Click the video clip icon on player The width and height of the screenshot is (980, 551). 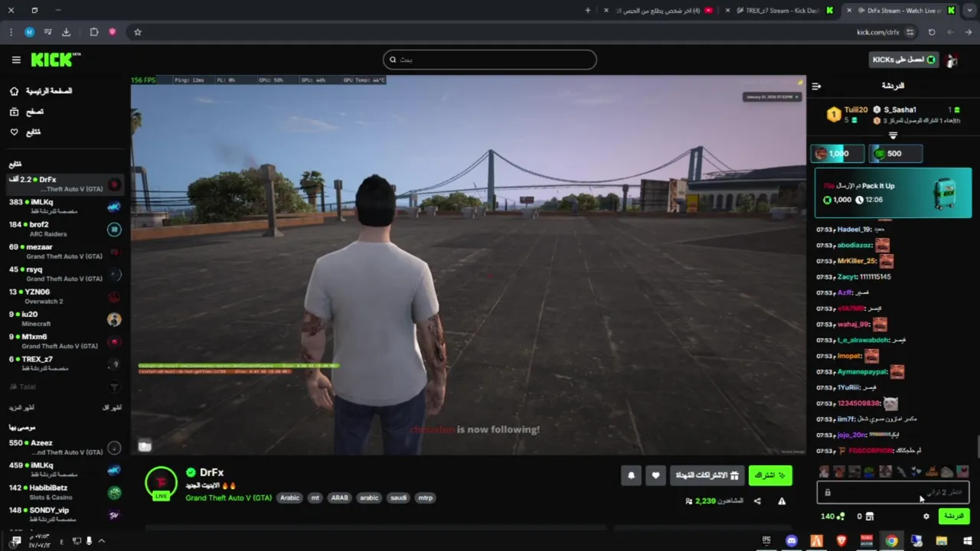145,445
